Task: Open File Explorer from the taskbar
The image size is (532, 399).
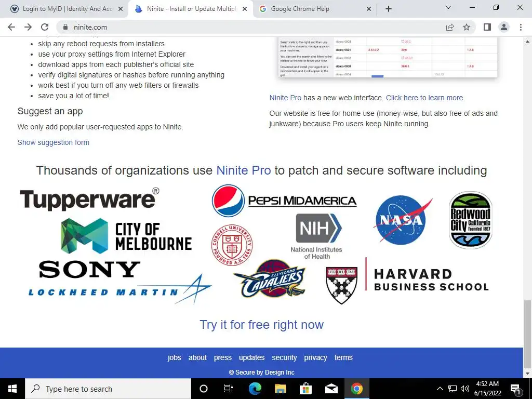Action: 280,389
